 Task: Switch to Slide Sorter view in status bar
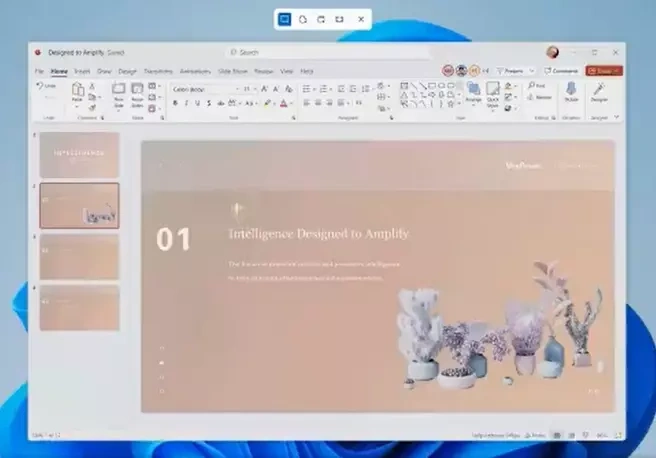click(x=571, y=435)
